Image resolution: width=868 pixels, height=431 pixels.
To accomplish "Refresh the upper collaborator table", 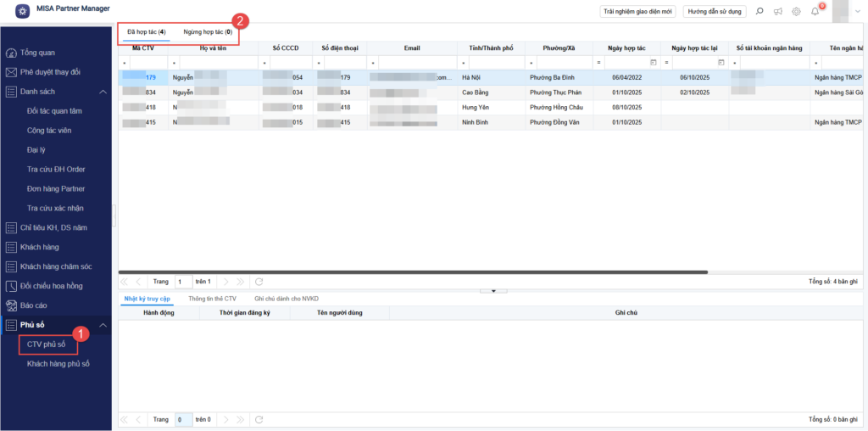I will coord(259,281).
